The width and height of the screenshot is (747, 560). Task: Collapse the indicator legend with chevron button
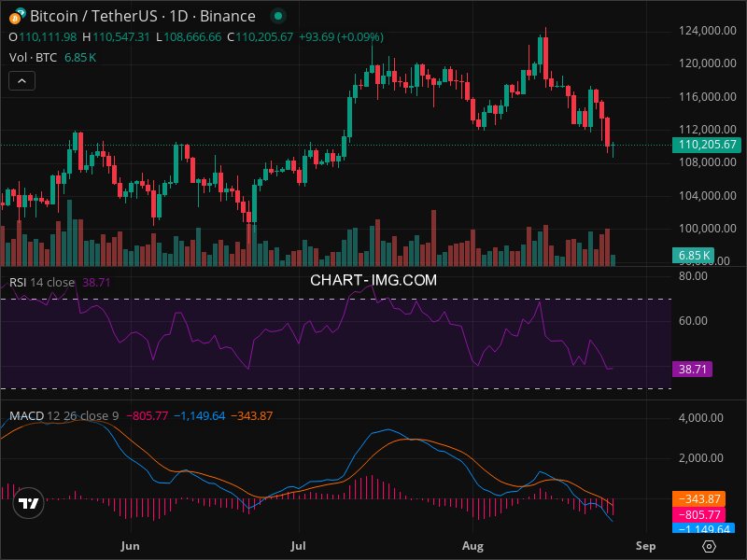click(x=22, y=81)
